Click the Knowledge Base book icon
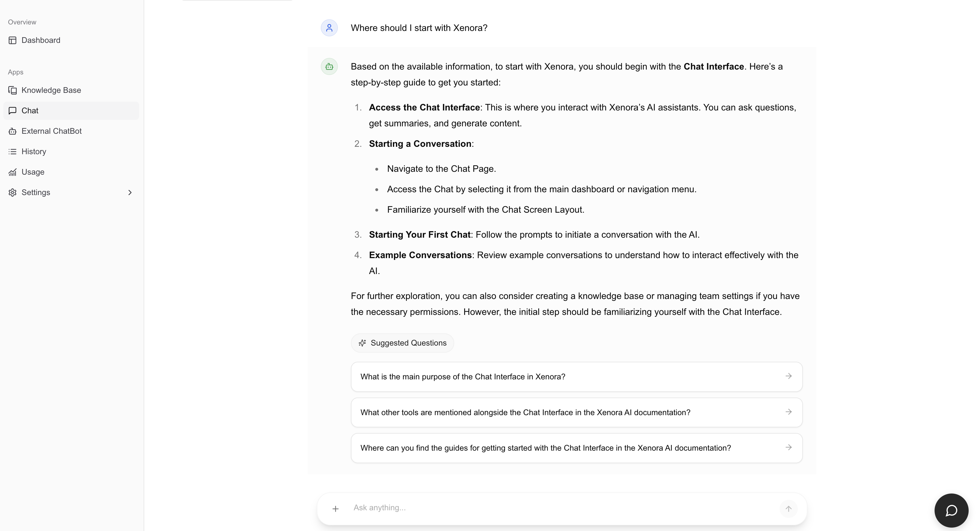Screen dimensions: 980x531 point(13,90)
